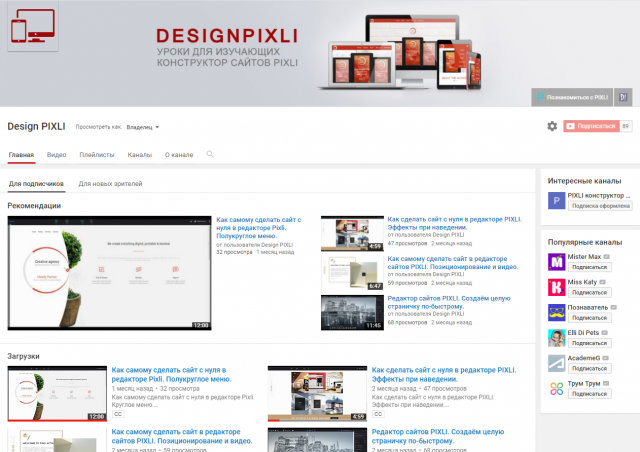Open 'Просмотреть как: Владелец' dropdown
This screenshot has height=452, width=640.
(143, 127)
